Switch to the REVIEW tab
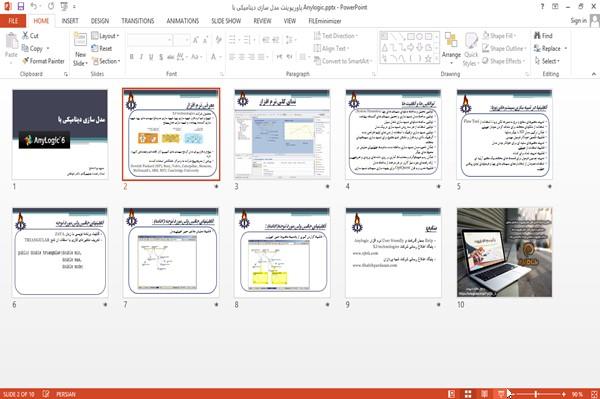Image resolution: width=600 pixels, height=399 pixels. [262, 21]
